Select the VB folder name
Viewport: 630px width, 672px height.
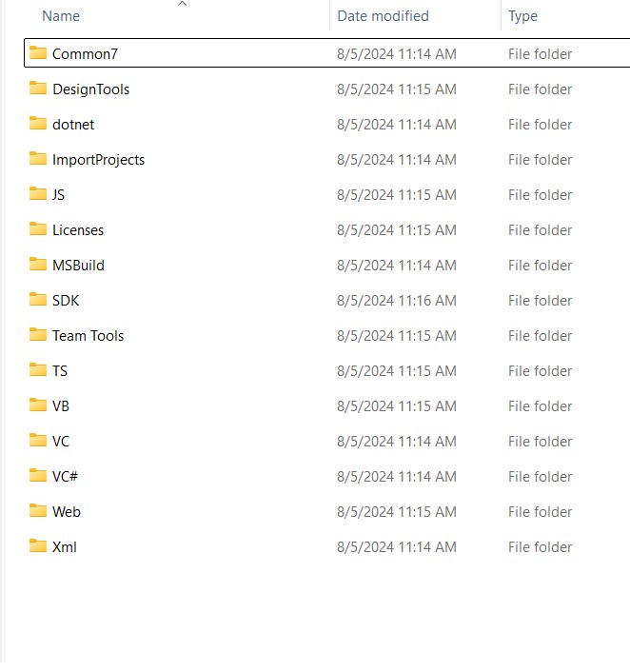pos(61,405)
